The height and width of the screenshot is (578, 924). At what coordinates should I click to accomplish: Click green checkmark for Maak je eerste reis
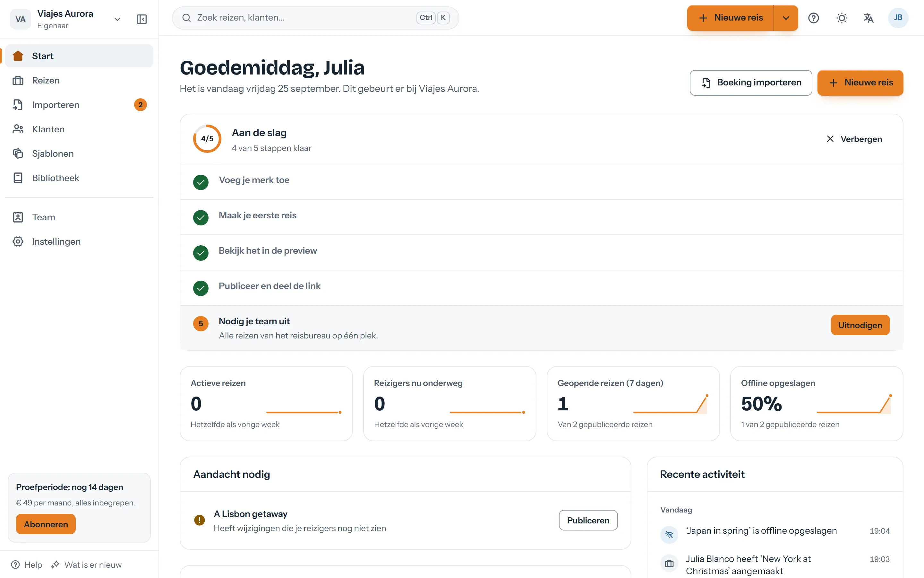coord(201,217)
